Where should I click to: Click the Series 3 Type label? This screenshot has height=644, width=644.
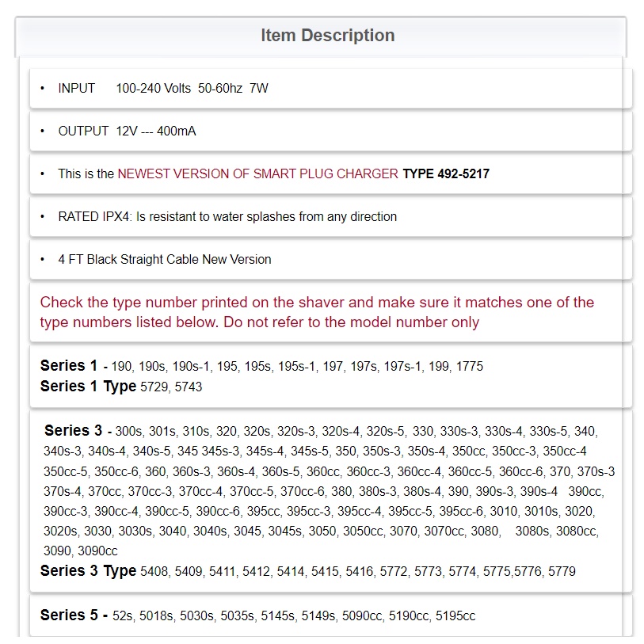88,571
